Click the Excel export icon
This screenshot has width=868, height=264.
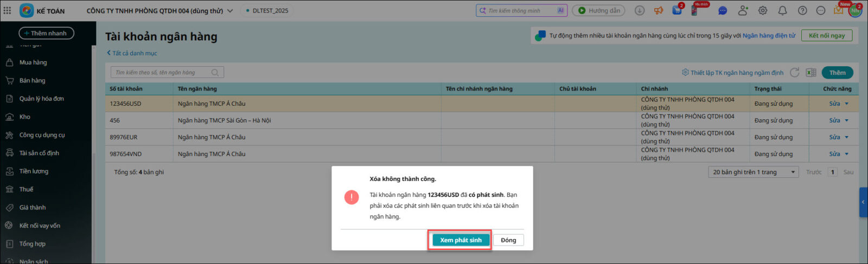(x=811, y=73)
